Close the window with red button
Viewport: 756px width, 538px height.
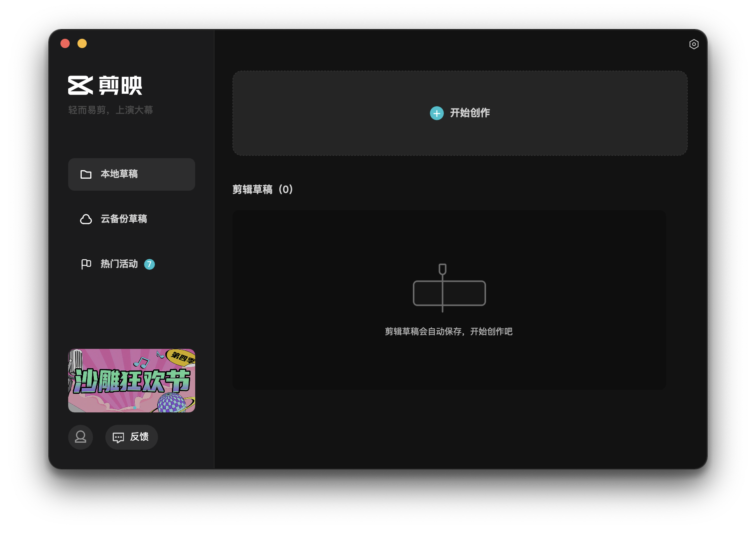(65, 43)
